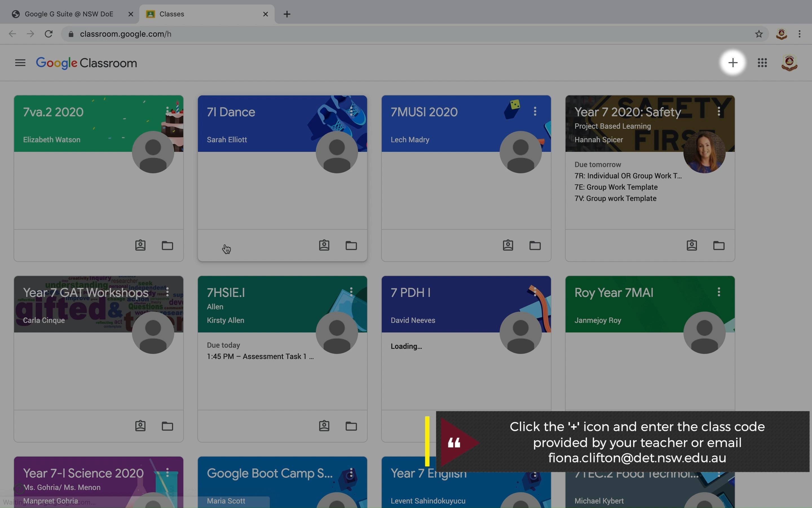The height and width of the screenshot is (508, 812).
Task: Open the Chrome three-dot menu
Action: [x=800, y=34]
